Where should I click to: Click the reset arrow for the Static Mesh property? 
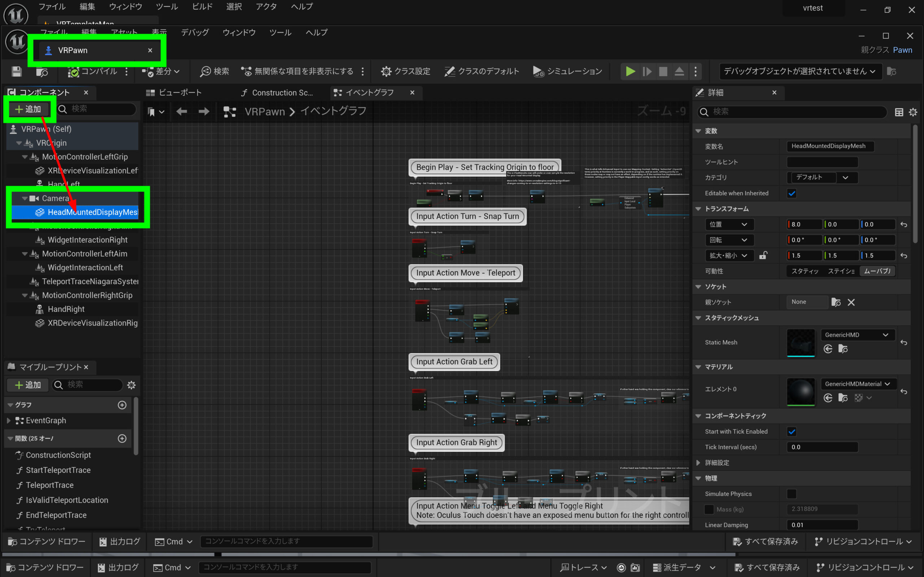click(x=903, y=343)
